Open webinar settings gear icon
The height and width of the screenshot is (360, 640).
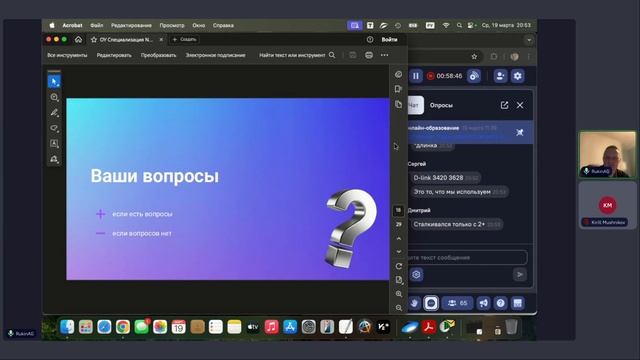coord(518,76)
